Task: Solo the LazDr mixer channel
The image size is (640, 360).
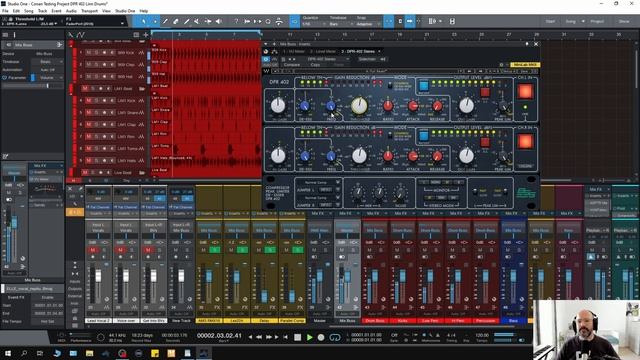Action: pos(242,250)
